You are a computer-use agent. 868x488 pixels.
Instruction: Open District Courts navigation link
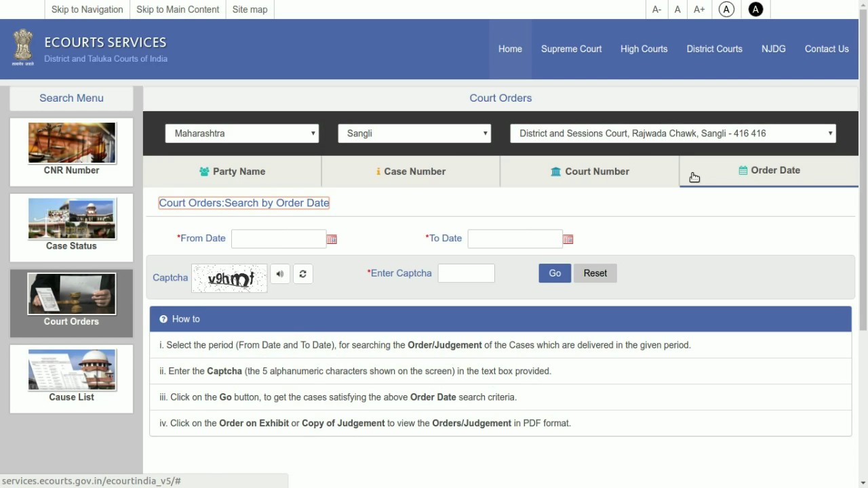click(714, 49)
